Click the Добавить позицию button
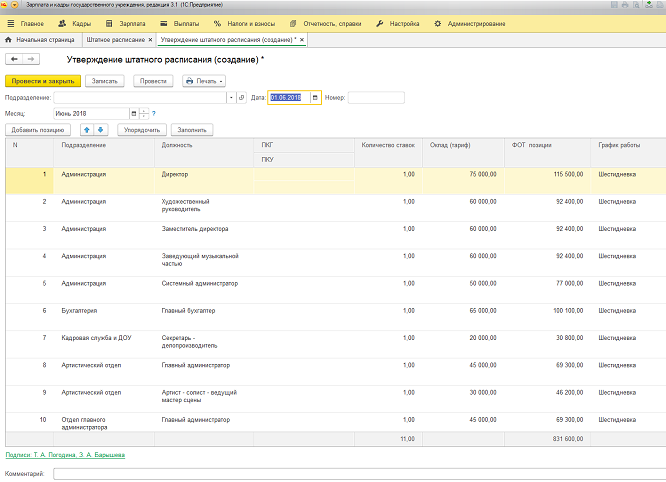Screen dimensions: 666x482 tap(38, 130)
